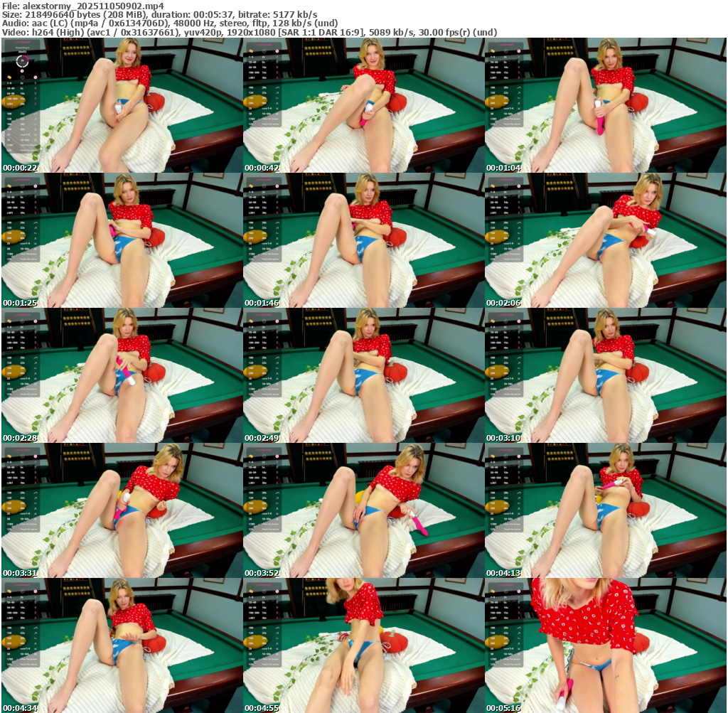
Task: Click the last thumbnail marked 00:05:16
Action: click(x=605, y=645)
